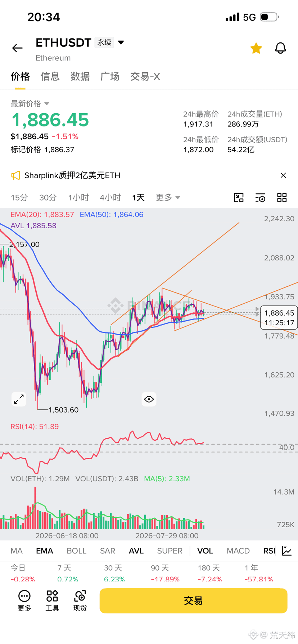Image resolution: width=298 pixels, height=644 pixels.
Task: Open price alert bell icon
Action: click(x=280, y=48)
